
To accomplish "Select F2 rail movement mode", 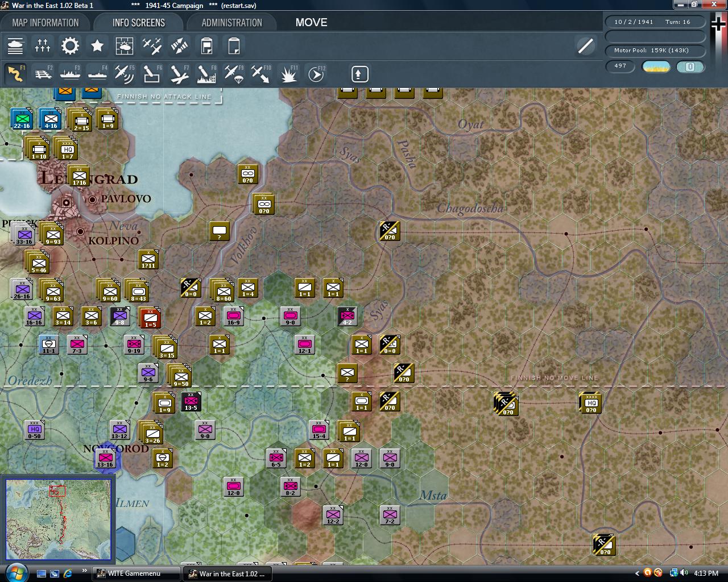I will coord(43,74).
